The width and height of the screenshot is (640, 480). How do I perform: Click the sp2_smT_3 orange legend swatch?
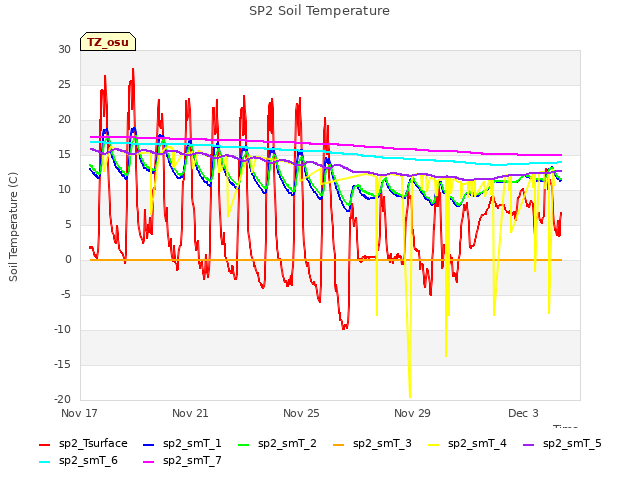[339, 444]
